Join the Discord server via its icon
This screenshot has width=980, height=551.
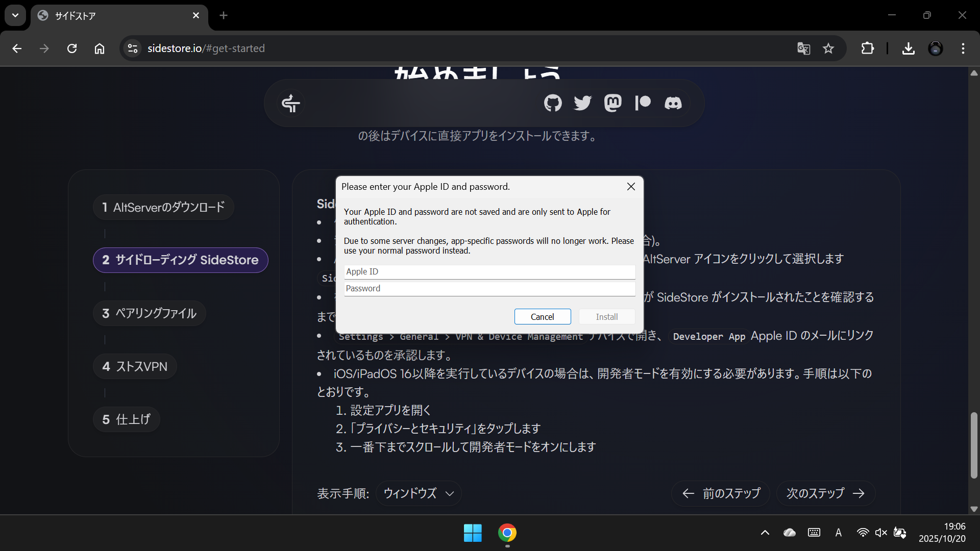[x=673, y=103]
